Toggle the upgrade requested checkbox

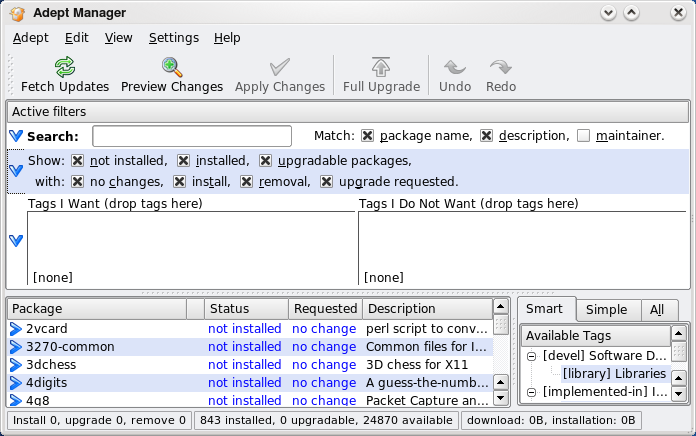click(x=326, y=182)
